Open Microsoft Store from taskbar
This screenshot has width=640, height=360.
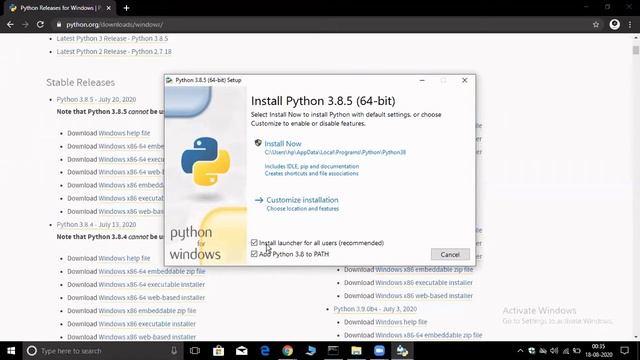coord(218,351)
